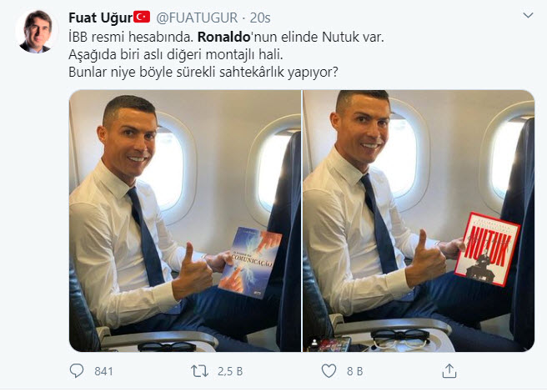Screen dimensions: 547x392
Task: Click the tweet text body
Action: tap(226, 54)
